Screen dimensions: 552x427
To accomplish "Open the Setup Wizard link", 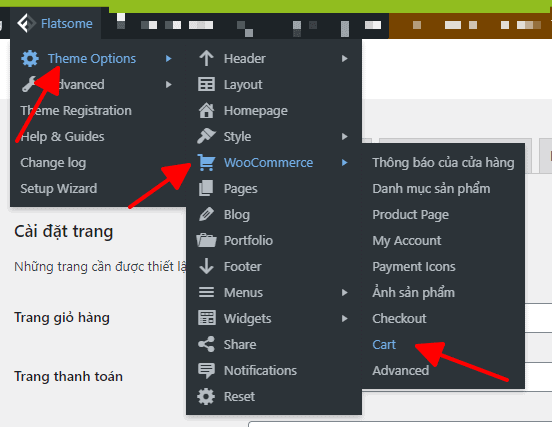I will coord(58,189).
